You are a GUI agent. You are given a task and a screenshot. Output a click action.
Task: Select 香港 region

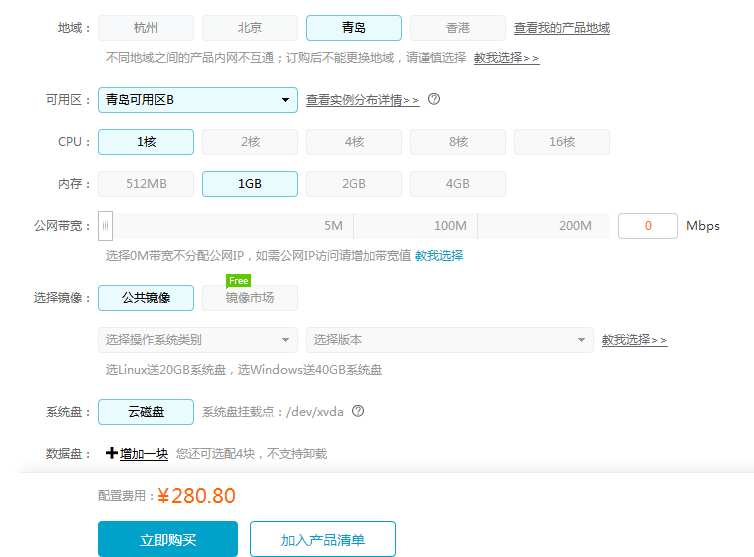coord(457,28)
